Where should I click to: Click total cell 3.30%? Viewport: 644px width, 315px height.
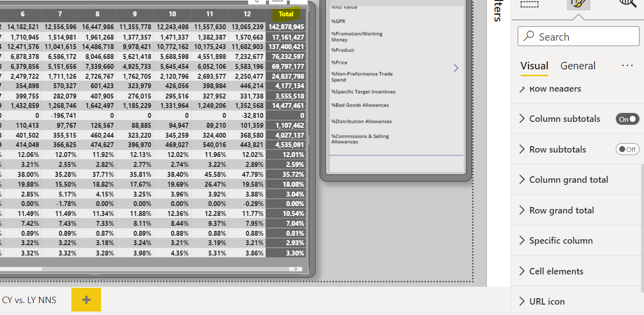(x=286, y=253)
